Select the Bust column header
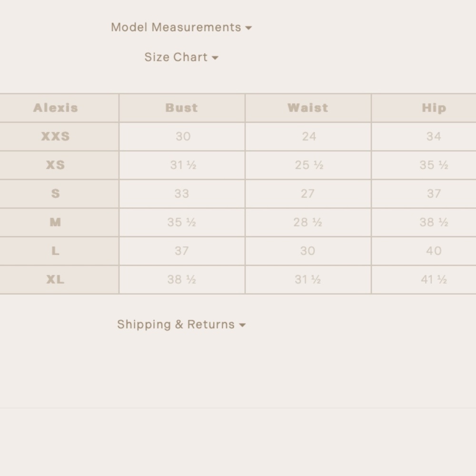The height and width of the screenshot is (476, 476). (182, 108)
